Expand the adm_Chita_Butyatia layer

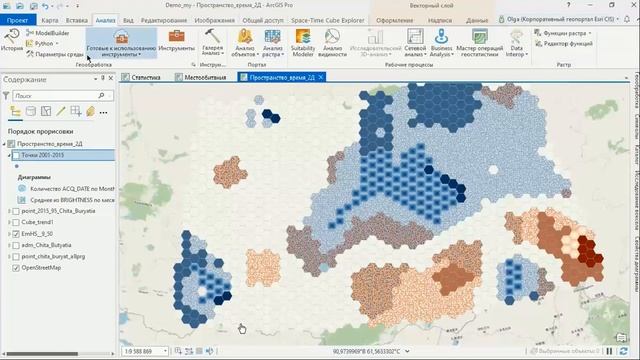(9, 245)
